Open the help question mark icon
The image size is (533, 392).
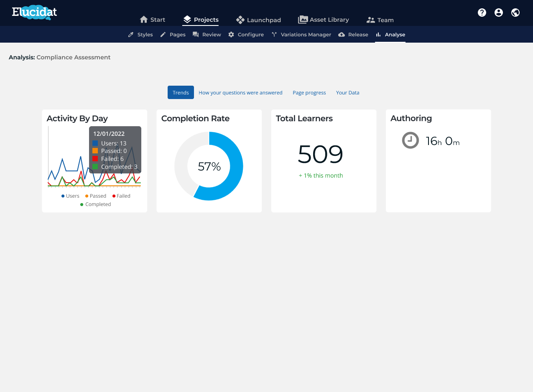pyautogui.click(x=482, y=13)
